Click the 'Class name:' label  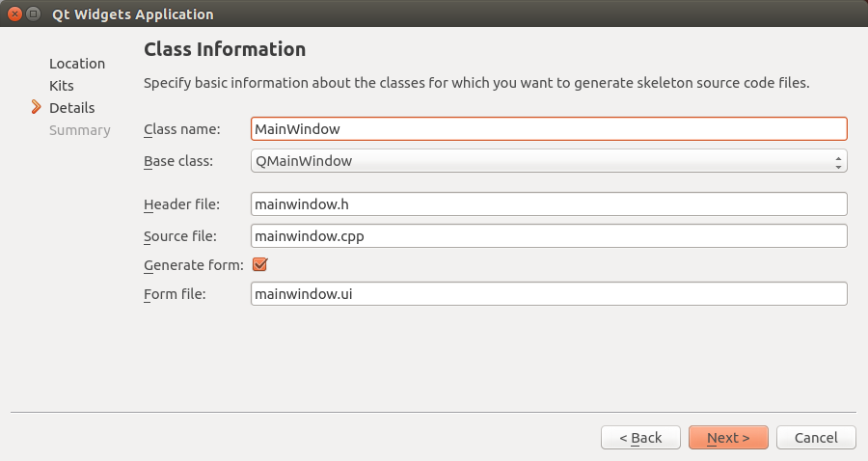pyautogui.click(x=182, y=128)
